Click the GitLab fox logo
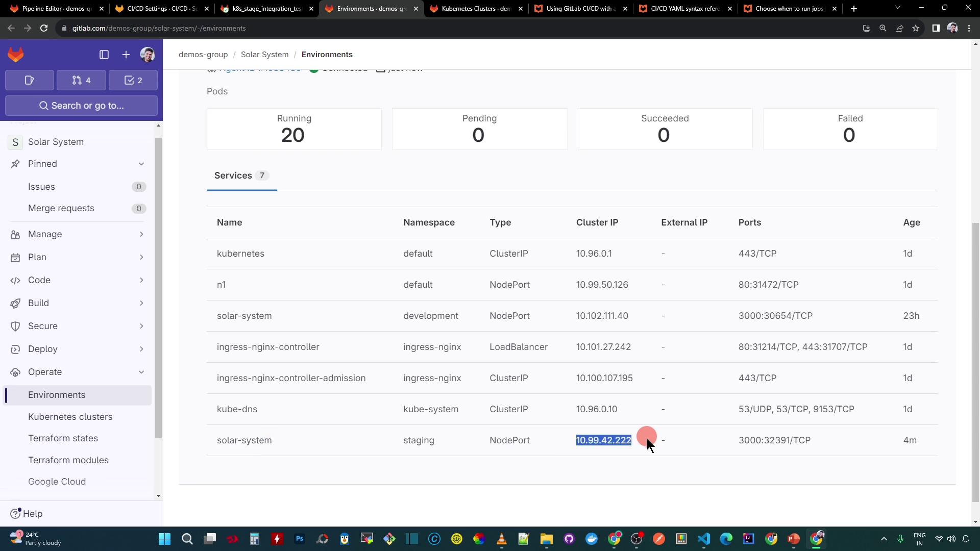Viewport: 980px width, 551px height. [16, 55]
